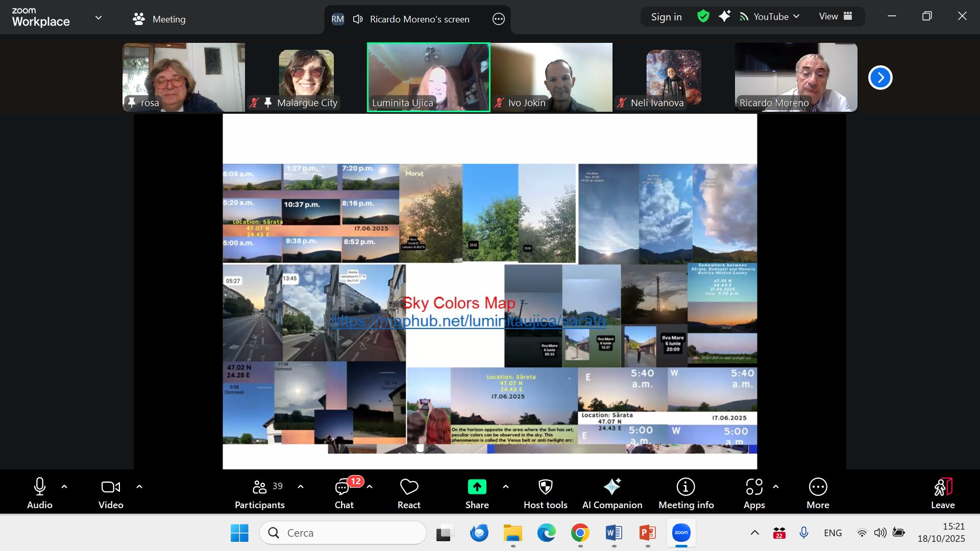Toggle camera with Video button

(111, 493)
